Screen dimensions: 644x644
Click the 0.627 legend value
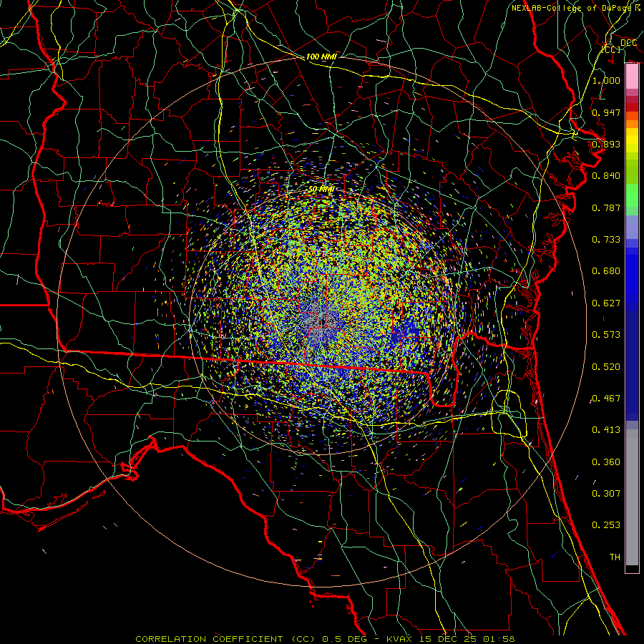606,303
